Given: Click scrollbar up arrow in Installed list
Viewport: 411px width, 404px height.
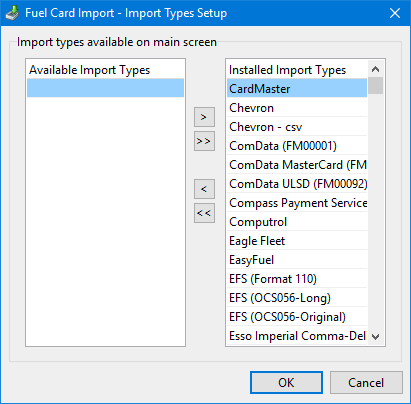Looking at the screenshot, I should (376, 69).
